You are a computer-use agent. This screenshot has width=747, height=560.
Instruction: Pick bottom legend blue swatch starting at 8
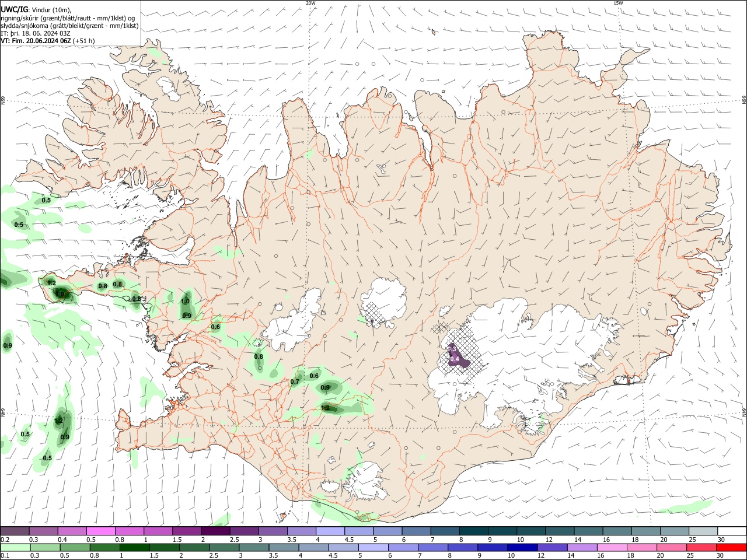463,548
